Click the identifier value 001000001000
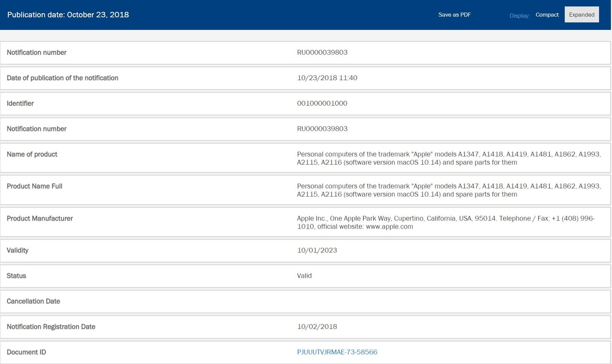Viewport: 612px width, 364px height. [322, 103]
